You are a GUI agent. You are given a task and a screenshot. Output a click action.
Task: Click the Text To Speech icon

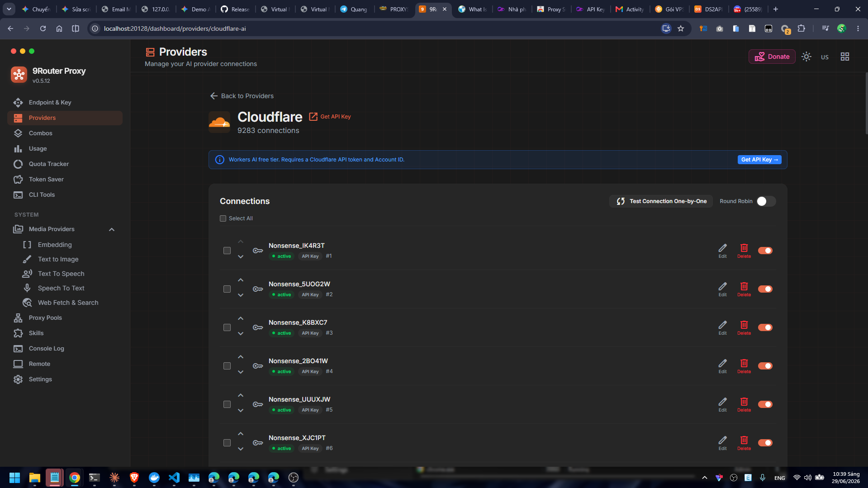pyautogui.click(x=27, y=274)
